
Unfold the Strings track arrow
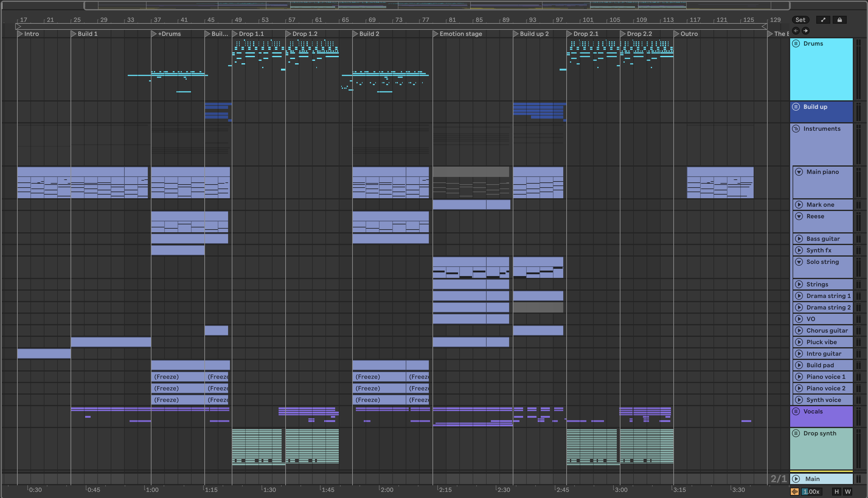799,284
